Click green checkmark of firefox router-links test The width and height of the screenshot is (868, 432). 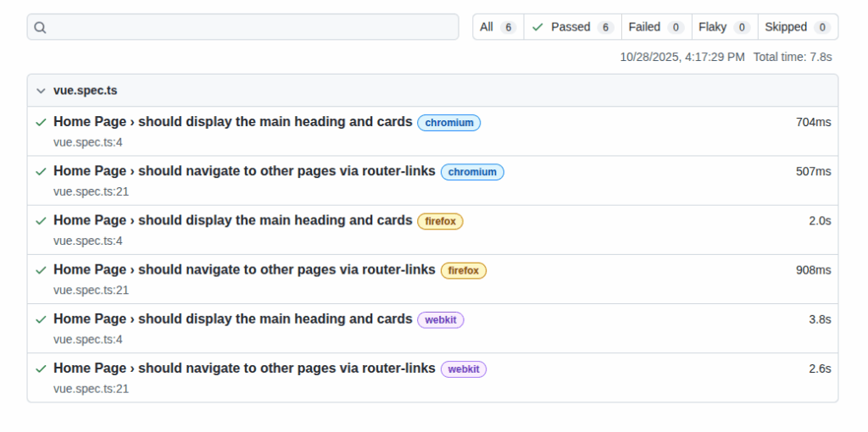pyautogui.click(x=41, y=270)
